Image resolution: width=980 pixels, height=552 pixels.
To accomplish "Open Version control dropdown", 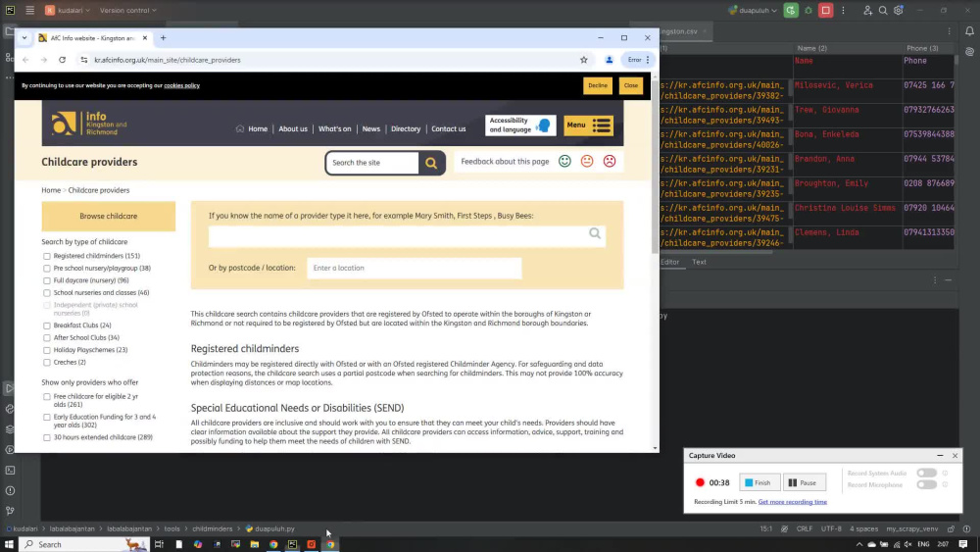I will coord(128,10).
